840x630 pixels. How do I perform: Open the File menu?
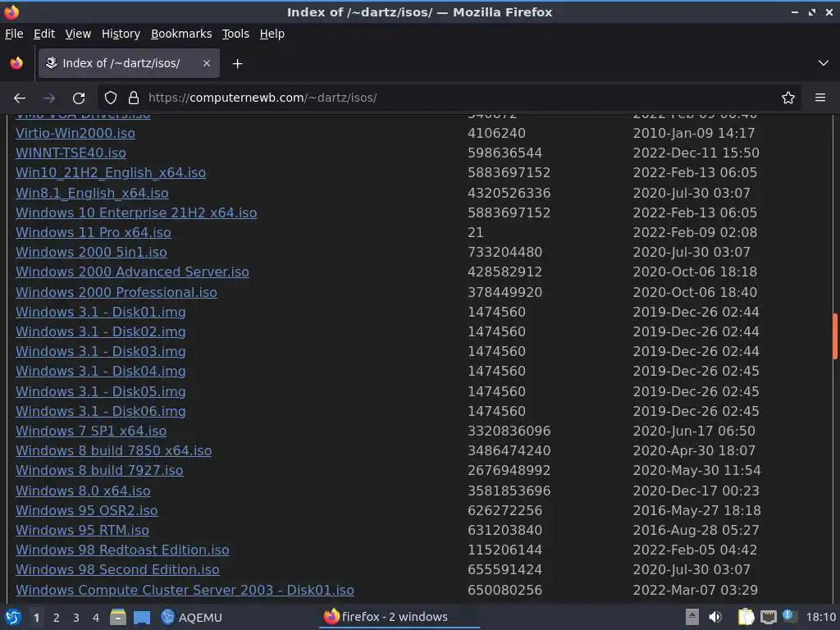pos(14,34)
